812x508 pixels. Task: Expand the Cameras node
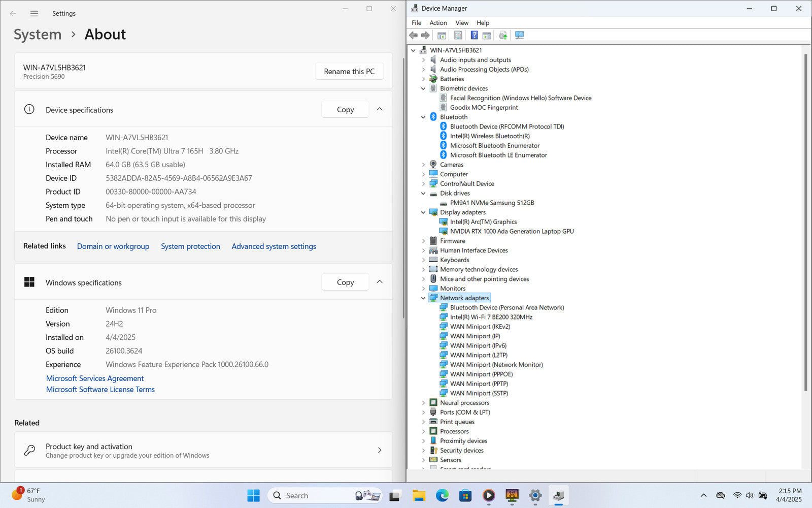pyautogui.click(x=423, y=165)
